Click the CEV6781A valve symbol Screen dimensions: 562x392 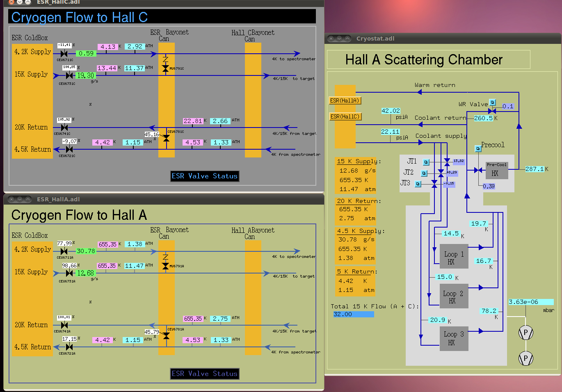166,336
